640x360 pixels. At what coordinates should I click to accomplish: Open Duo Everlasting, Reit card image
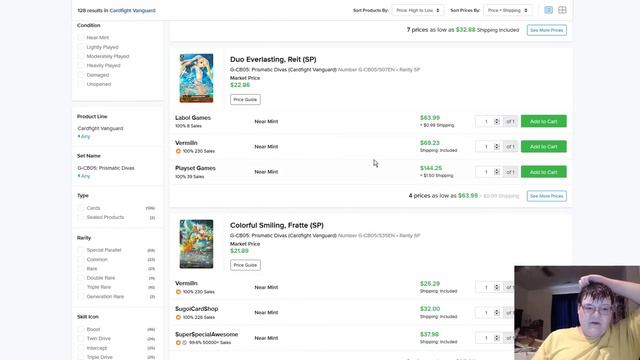tap(196, 78)
